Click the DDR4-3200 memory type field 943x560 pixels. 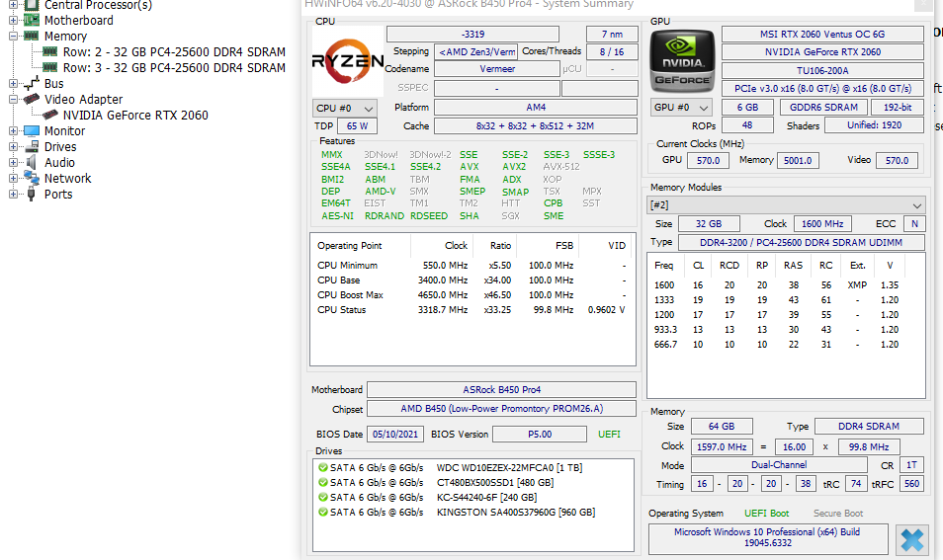801,243
